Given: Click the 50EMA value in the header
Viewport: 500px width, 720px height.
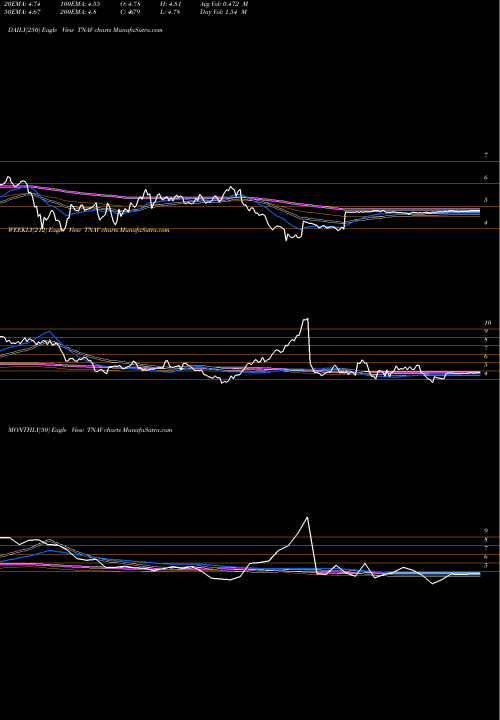Looking at the screenshot, I should [21, 12].
